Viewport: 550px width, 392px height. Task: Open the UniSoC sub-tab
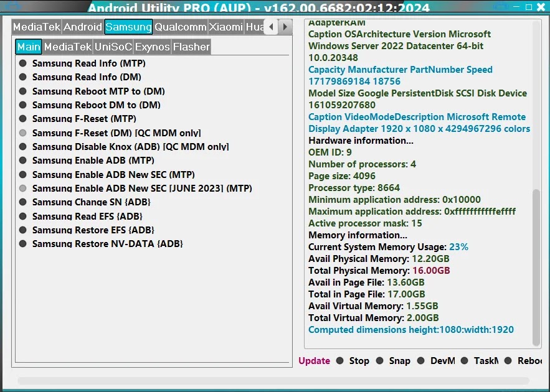[113, 47]
